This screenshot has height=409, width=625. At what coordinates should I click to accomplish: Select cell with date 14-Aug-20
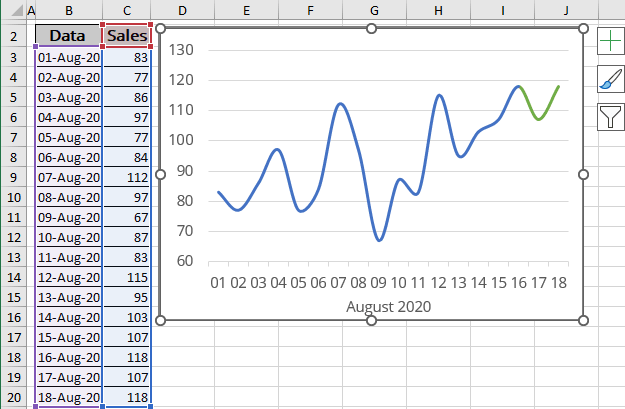(69, 317)
